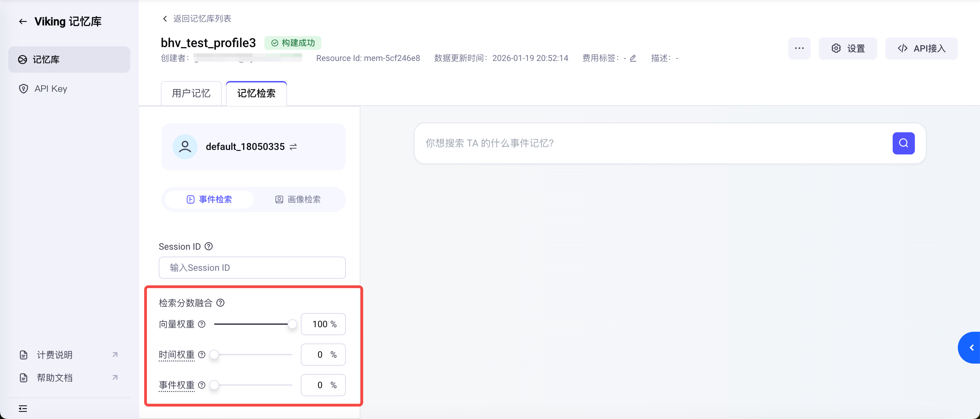The image size is (980, 419).
Task: Switch to the 用户记忆 tab
Action: (x=191, y=93)
